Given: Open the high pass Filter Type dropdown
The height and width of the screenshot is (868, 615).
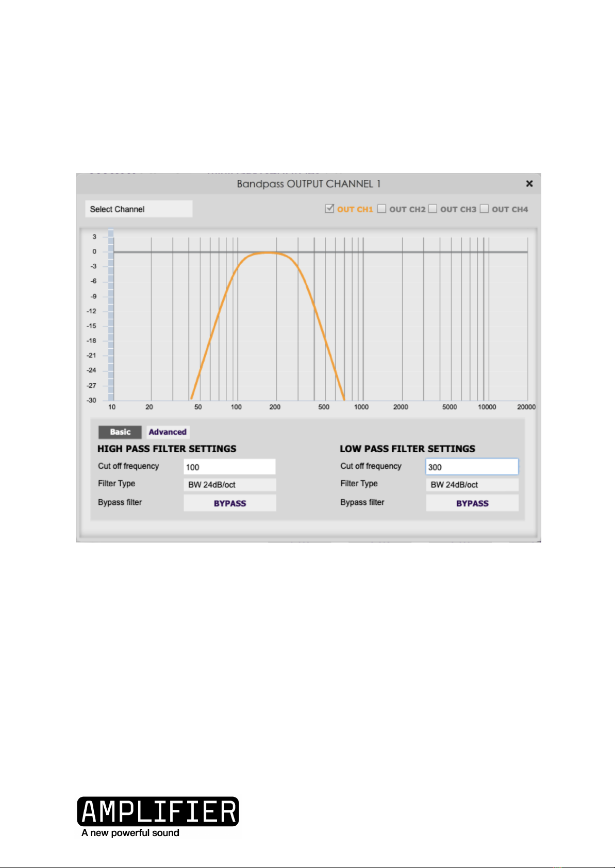Looking at the screenshot, I should 229,485.
